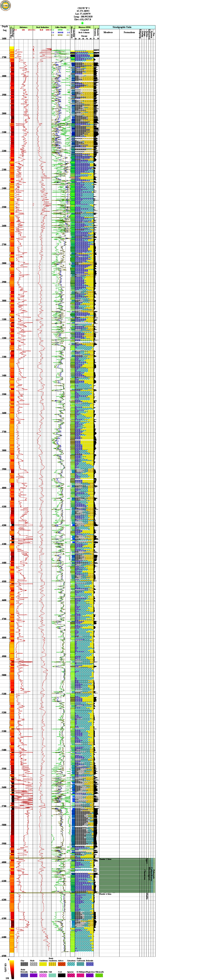Screen dimensions: 202x980
Task: Select the Shaly Dolomite legend swatch
Action: 24,975
